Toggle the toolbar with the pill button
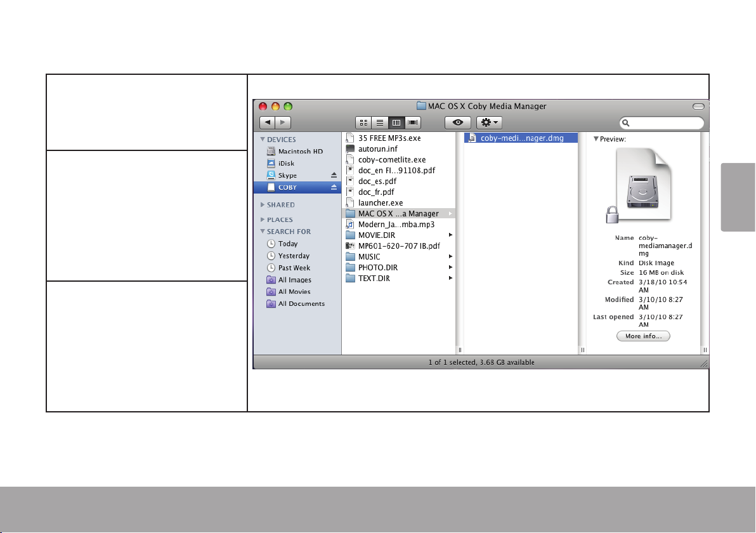 698,107
